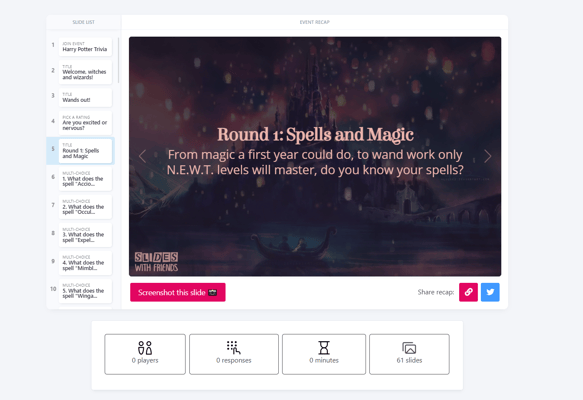Viewport: 583px width, 400px height.
Task: Click the slides count icon
Action: click(409, 348)
